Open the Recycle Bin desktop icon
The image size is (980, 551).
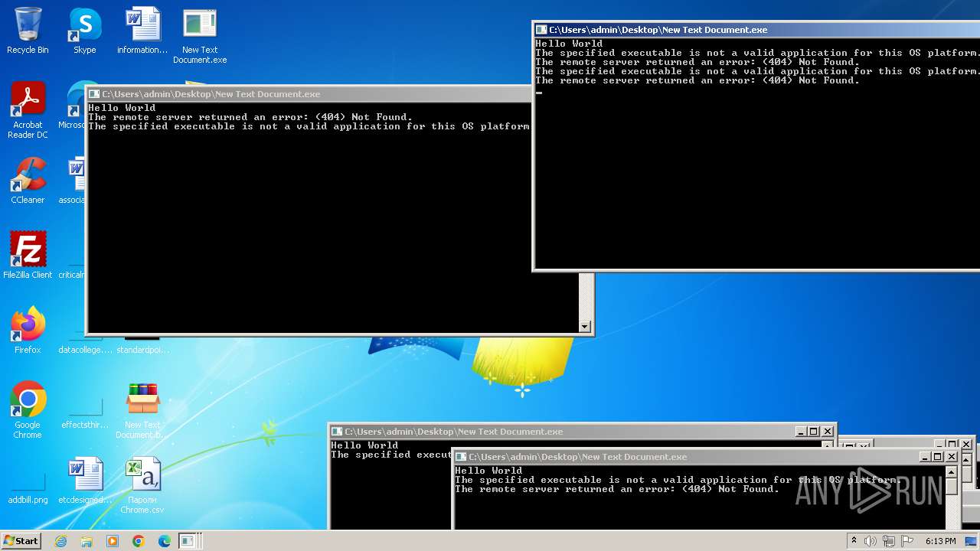(x=28, y=31)
